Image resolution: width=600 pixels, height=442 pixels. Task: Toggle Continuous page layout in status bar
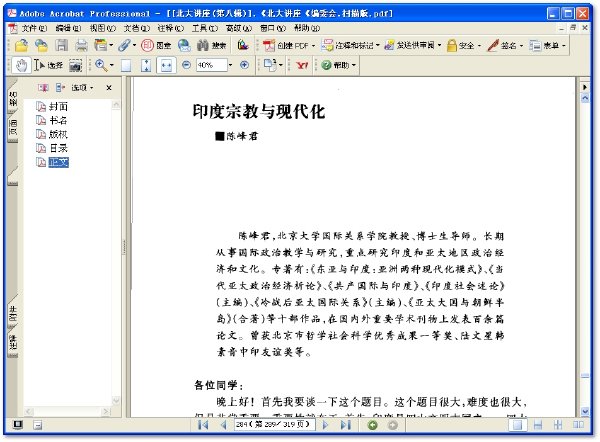click(x=538, y=425)
